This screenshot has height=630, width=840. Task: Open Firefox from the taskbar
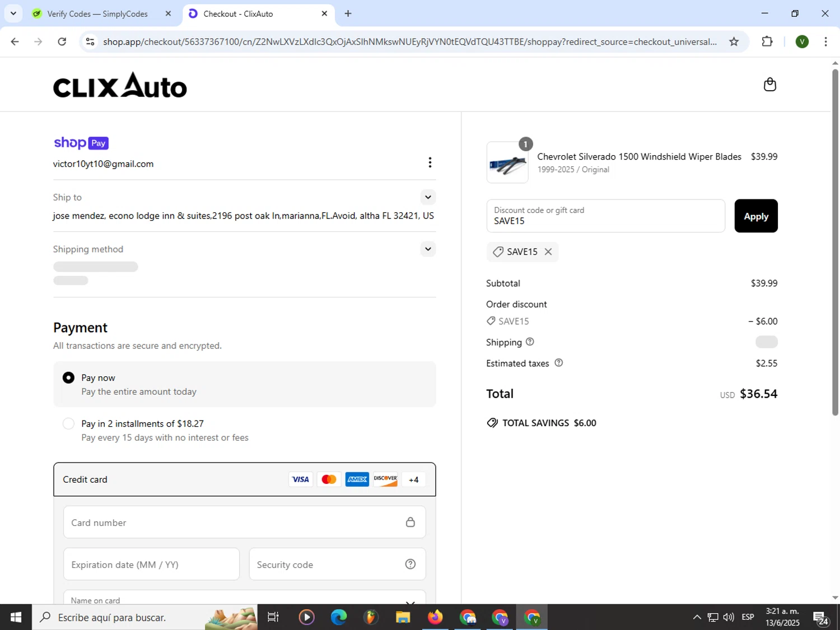tap(435, 617)
